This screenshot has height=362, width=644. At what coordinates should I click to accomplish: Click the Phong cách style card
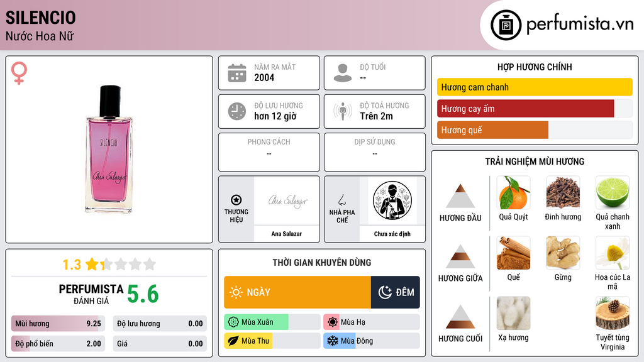269,152
